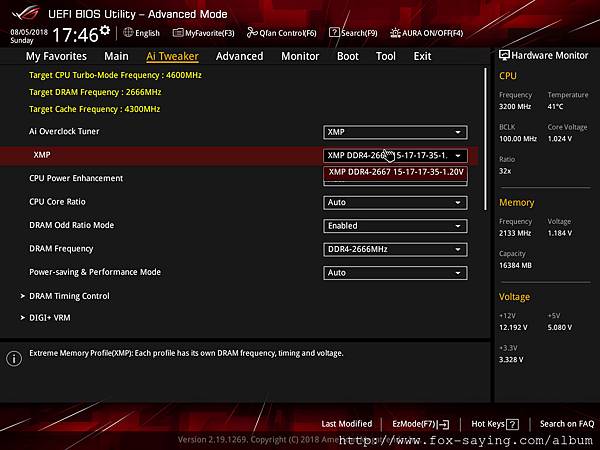Select Ai Tweaker tab
This screenshot has width=600, height=450.
click(x=172, y=56)
